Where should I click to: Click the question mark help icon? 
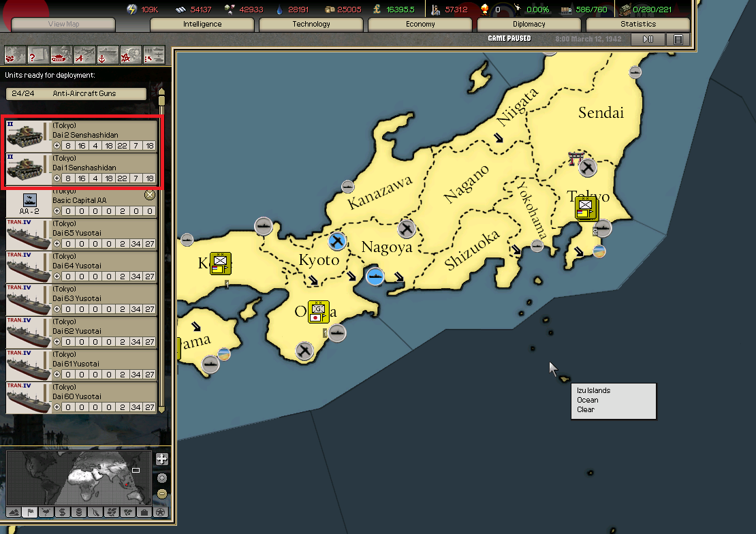pyautogui.click(x=37, y=54)
